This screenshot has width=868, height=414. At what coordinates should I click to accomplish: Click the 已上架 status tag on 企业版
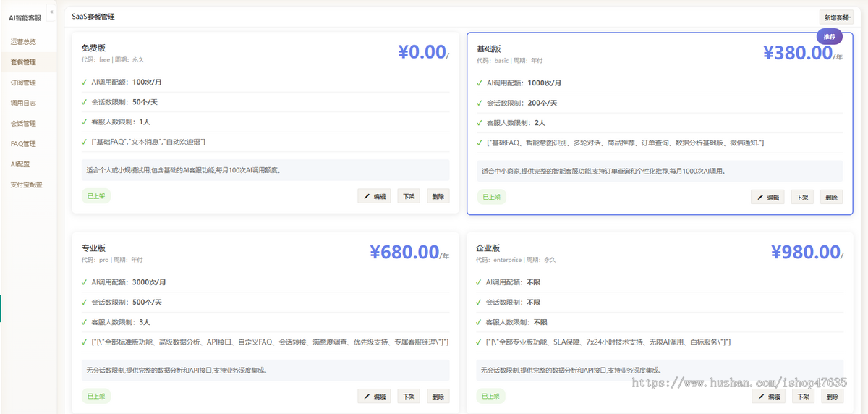pyautogui.click(x=491, y=397)
